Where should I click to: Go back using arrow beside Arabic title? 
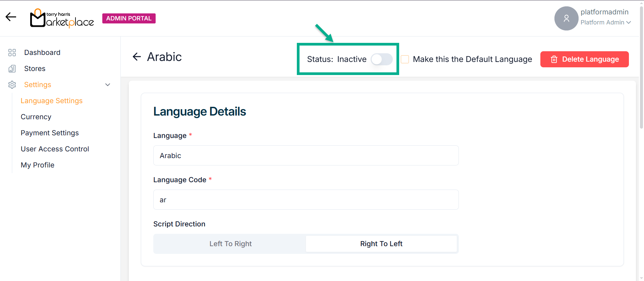tap(137, 57)
